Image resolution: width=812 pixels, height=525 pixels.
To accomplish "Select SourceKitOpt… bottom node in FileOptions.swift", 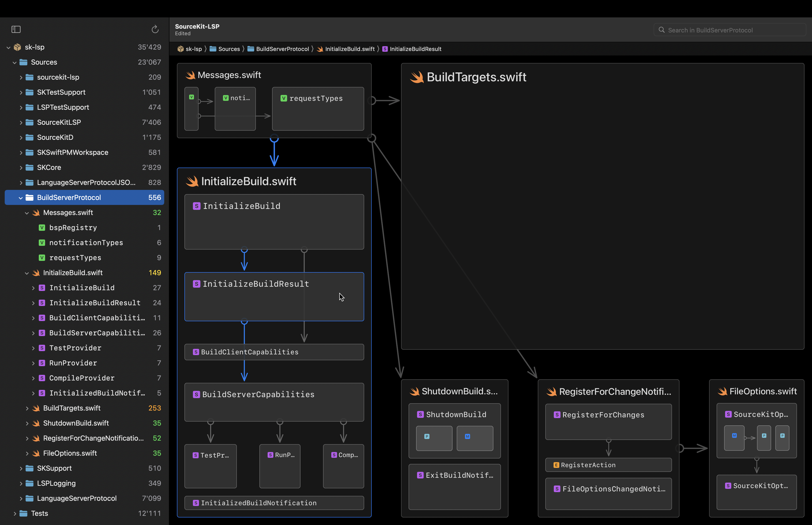I will coord(757,492).
